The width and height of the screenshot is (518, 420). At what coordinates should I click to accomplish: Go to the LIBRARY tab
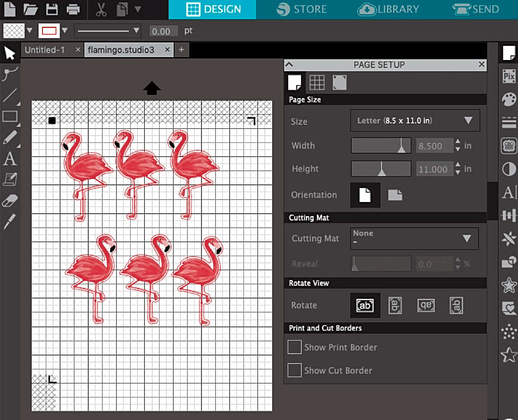coord(388,9)
